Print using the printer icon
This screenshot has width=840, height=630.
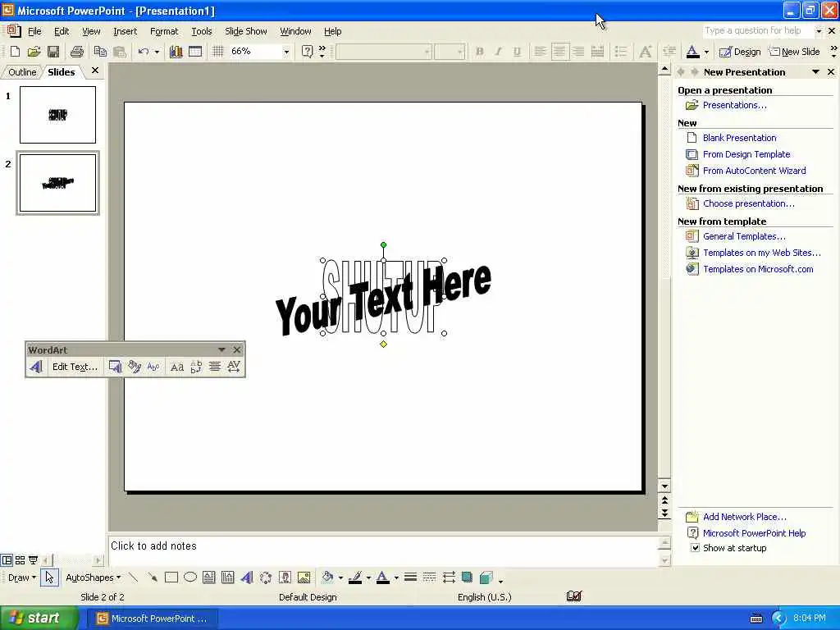coord(77,52)
